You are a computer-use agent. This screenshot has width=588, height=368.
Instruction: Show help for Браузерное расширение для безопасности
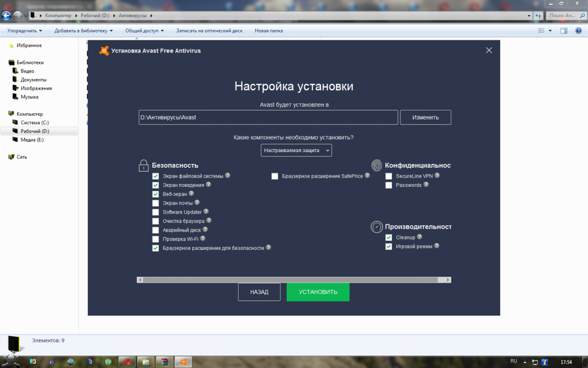269,248
